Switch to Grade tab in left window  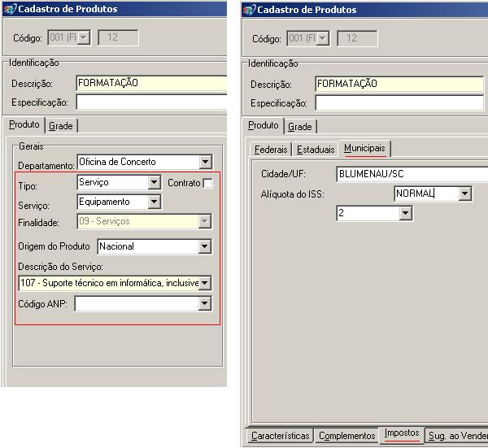click(61, 126)
